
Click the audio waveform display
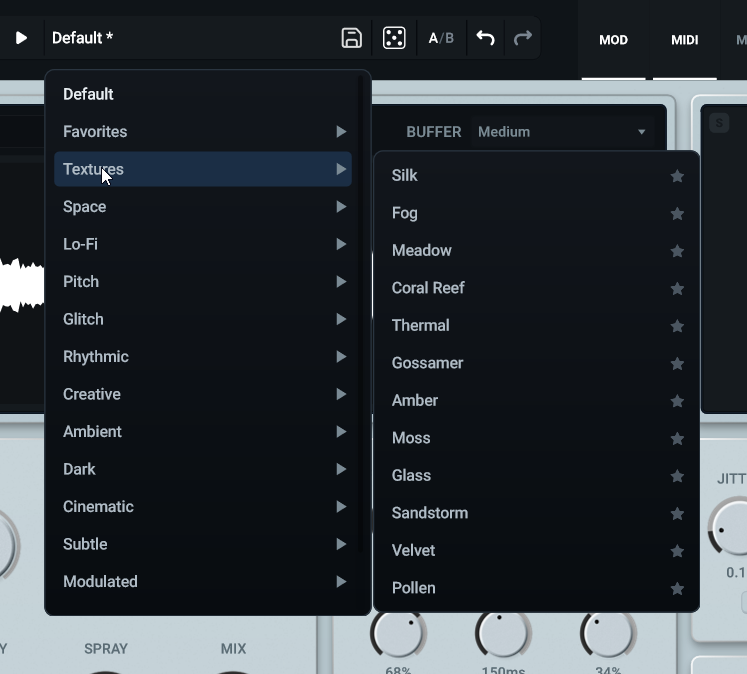point(22,286)
